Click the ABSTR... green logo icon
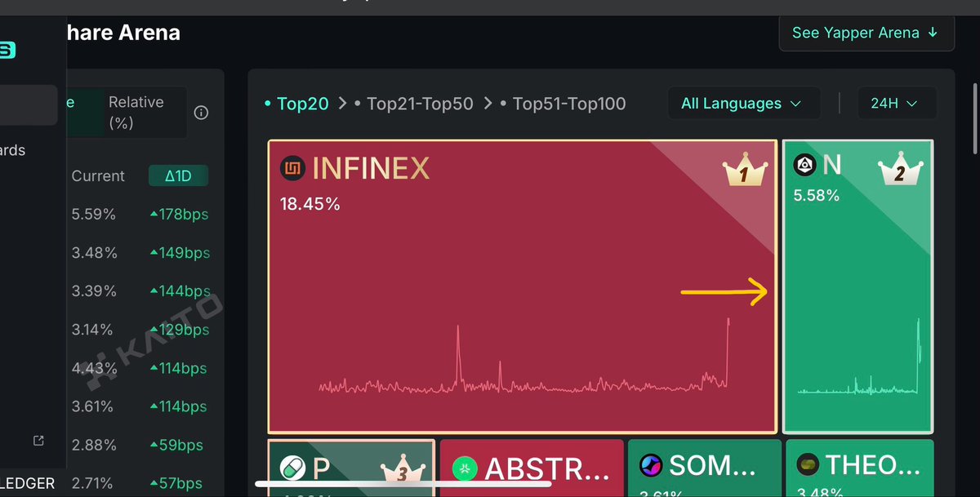This screenshot has width=980, height=497. 465,468
